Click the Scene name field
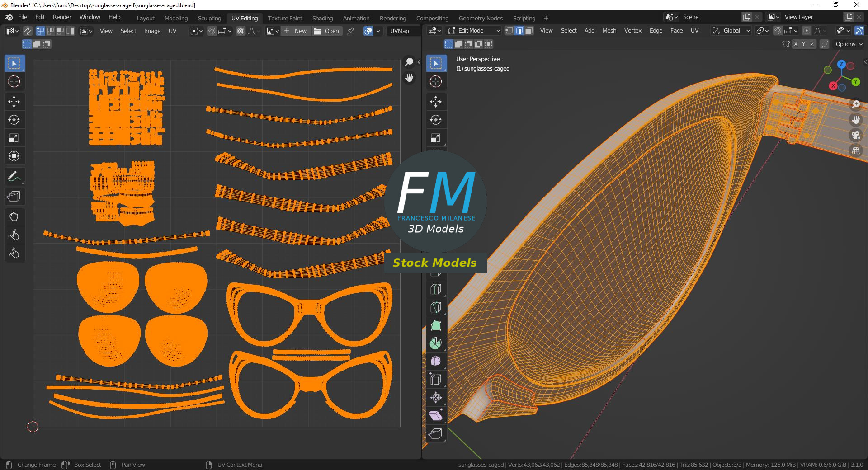Viewport: 868px width, 470px height. click(710, 17)
